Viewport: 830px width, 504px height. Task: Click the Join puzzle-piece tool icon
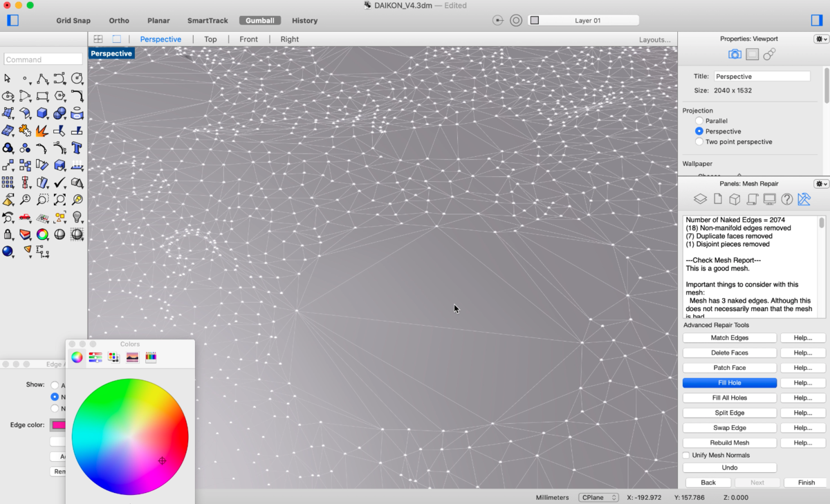(25, 131)
